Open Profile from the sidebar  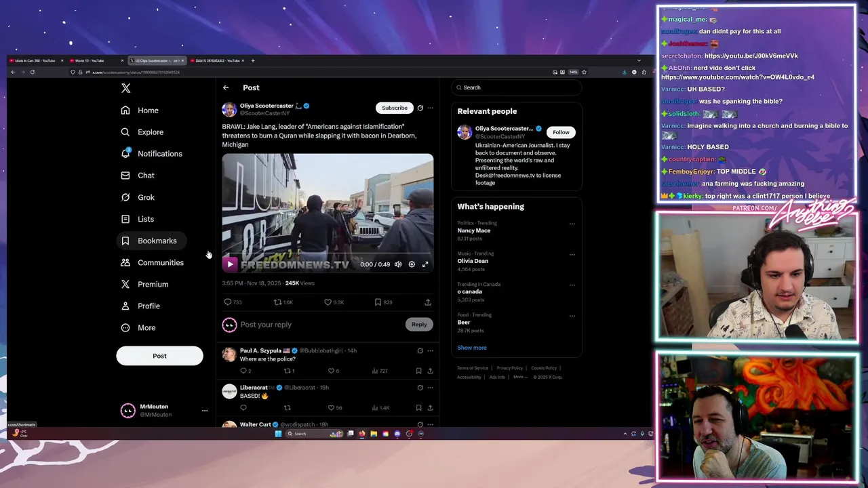pyautogui.click(x=140, y=306)
